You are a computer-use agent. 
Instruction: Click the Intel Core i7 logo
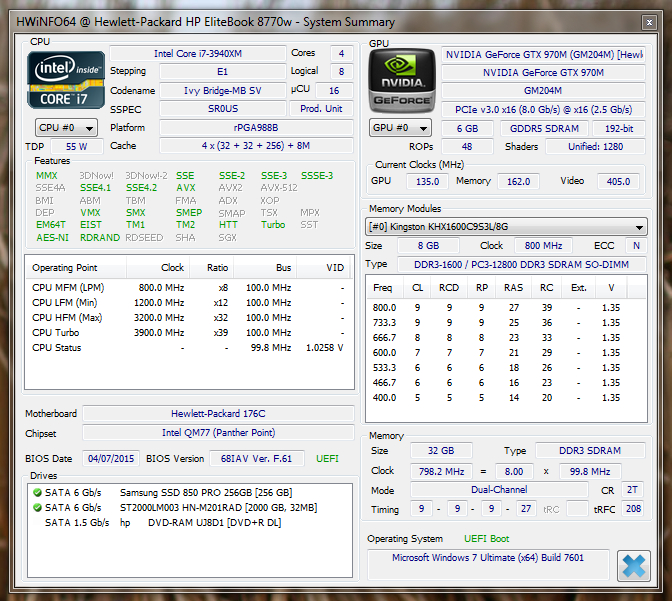pyautogui.click(x=66, y=80)
